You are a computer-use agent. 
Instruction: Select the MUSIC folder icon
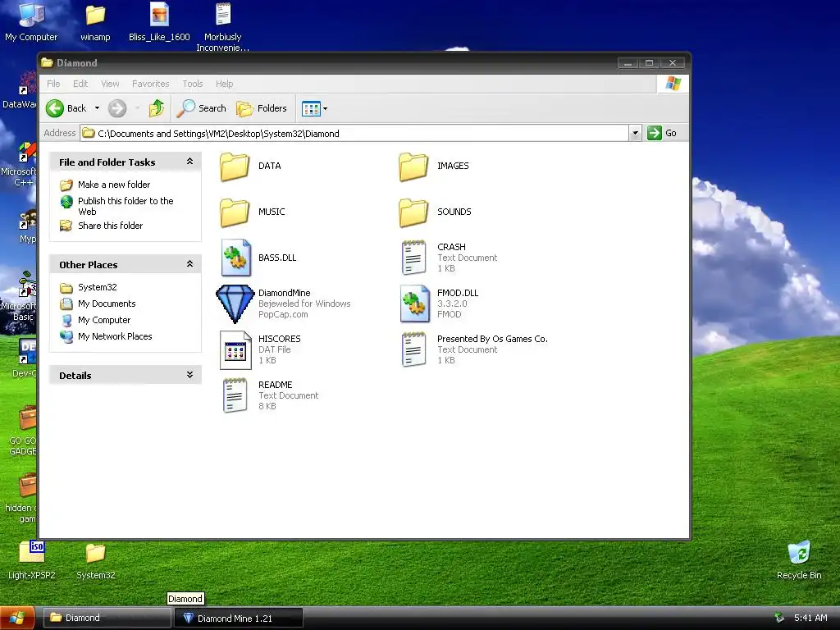(x=235, y=212)
